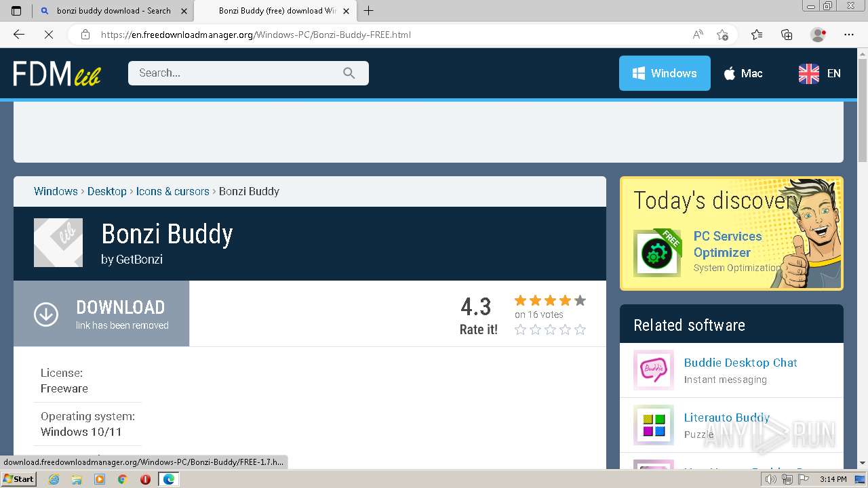The image size is (868, 488).
Task: Open Edge settings and more menu
Action: (849, 35)
